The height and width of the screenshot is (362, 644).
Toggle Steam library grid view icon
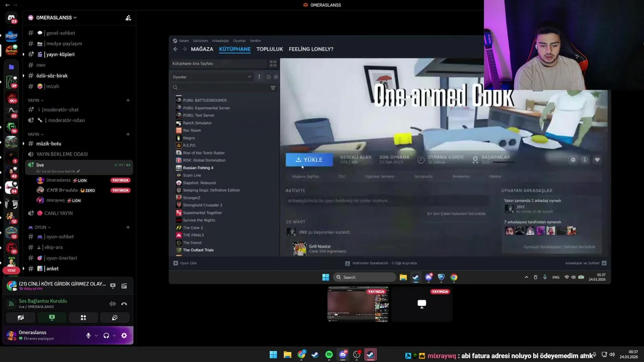(x=273, y=64)
